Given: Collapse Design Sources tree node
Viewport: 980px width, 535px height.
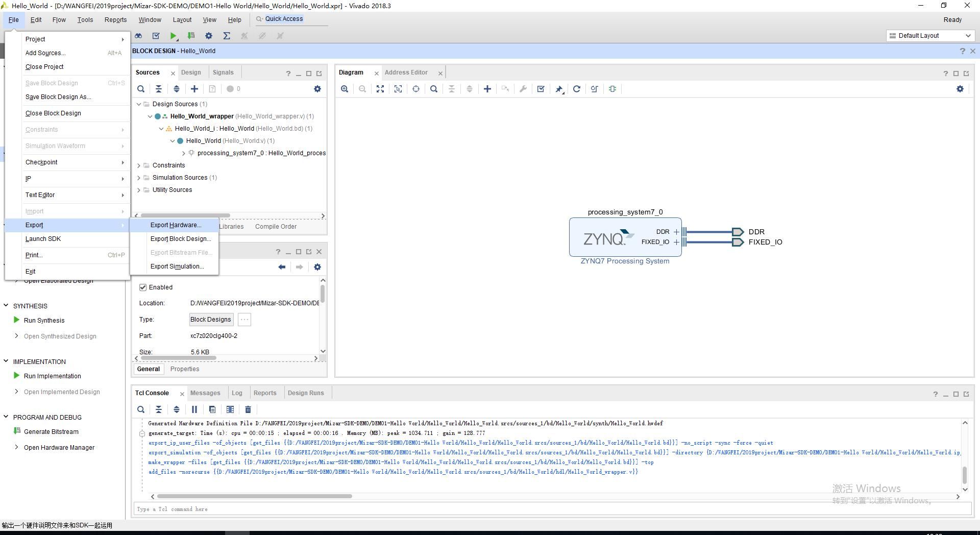Looking at the screenshot, I should pos(139,104).
